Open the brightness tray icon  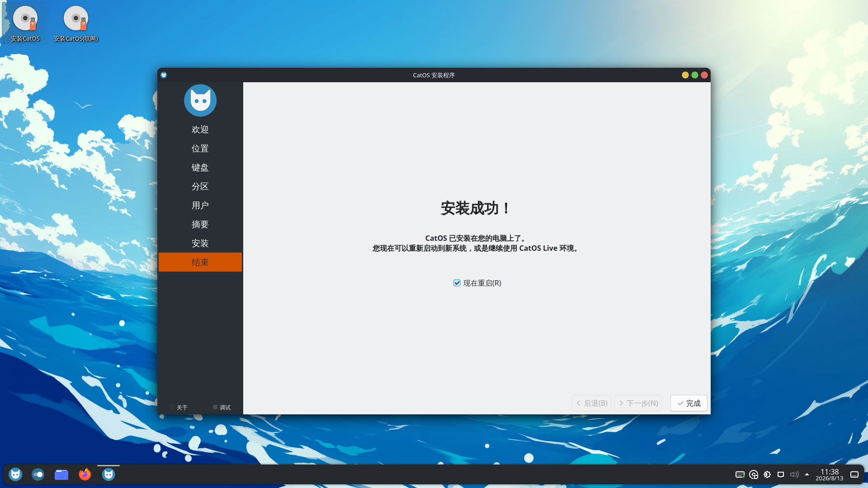click(767, 474)
